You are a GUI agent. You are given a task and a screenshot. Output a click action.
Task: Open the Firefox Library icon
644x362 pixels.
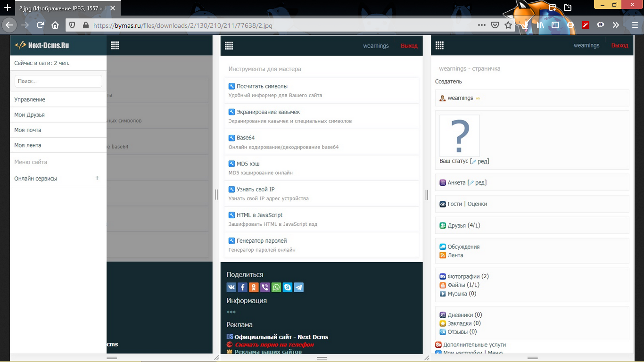pos(540,25)
